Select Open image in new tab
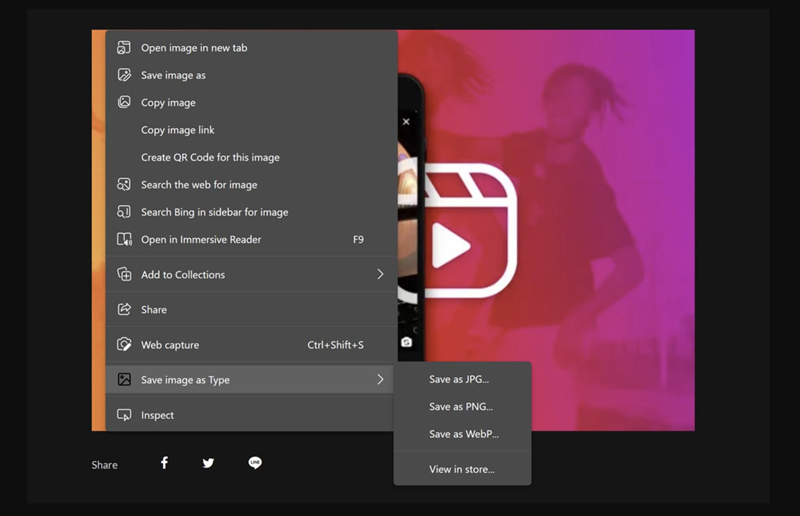 (x=194, y=48)
